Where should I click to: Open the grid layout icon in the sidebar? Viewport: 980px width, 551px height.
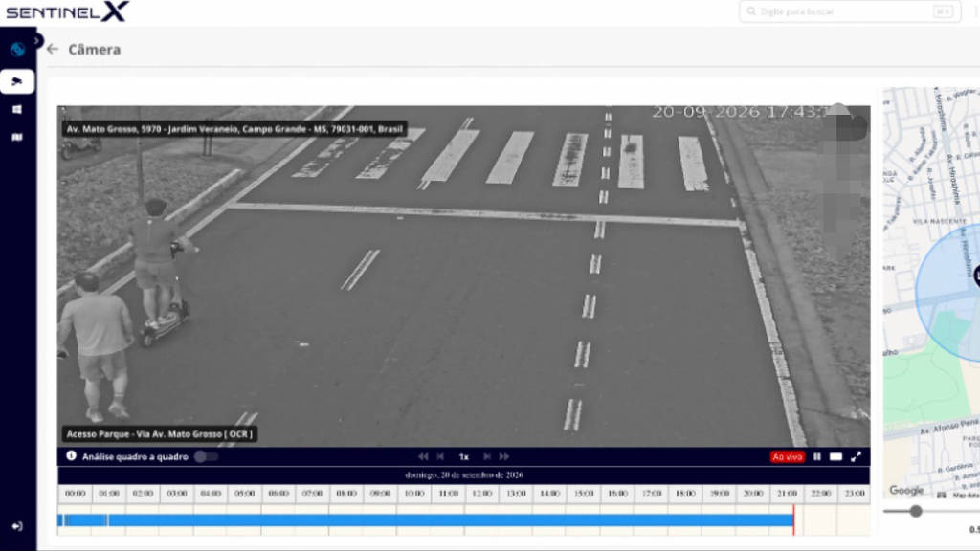click(17, 110)
